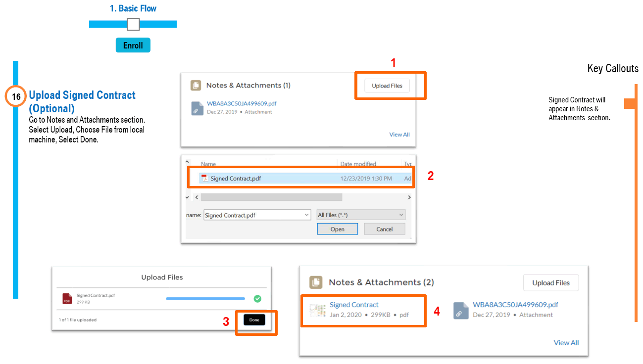Click Open in the file dialog
Screen dimensions: 643x364
click(338, 229)
